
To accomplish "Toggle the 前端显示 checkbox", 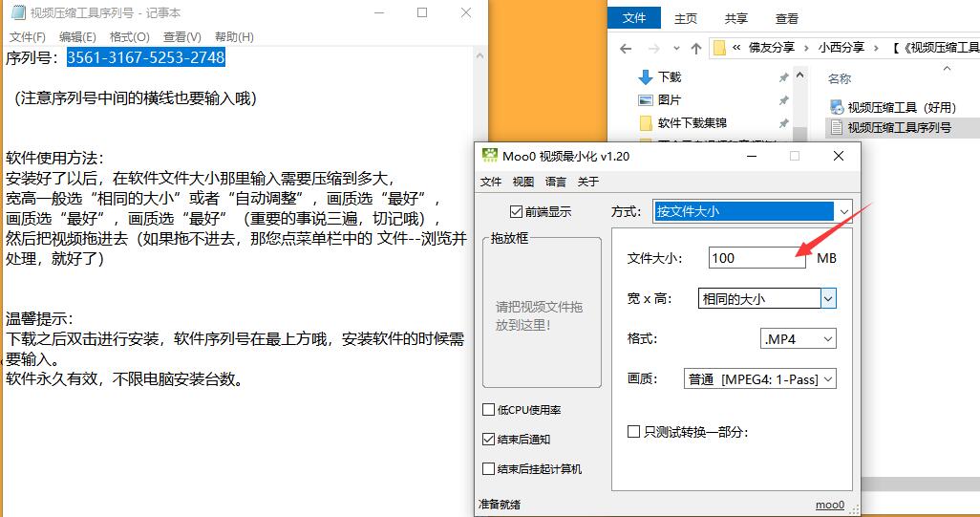I will pos(516,212).
